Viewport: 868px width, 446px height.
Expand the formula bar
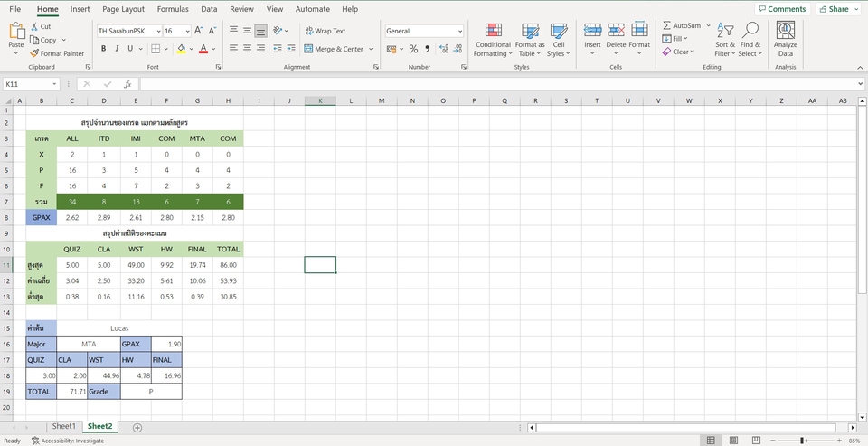pyautogui.click(x=860, y=84)
